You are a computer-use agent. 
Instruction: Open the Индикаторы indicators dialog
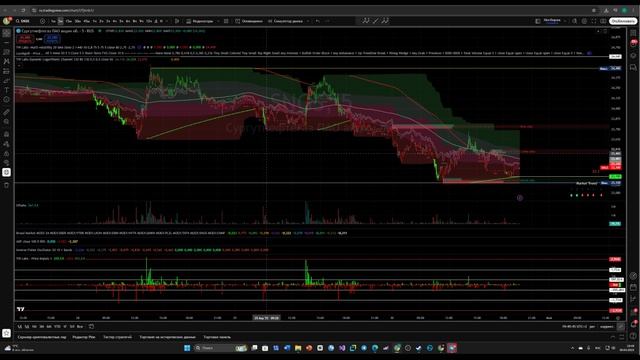200,21
